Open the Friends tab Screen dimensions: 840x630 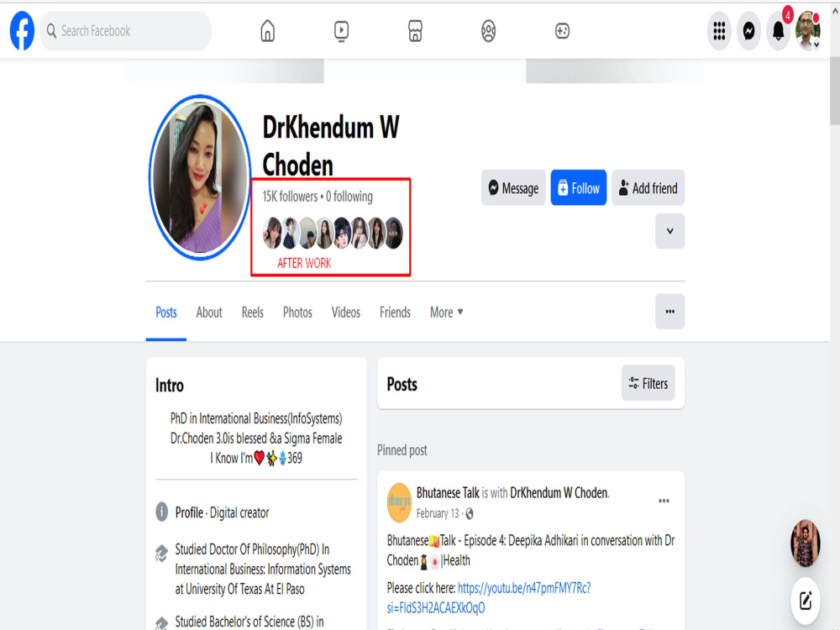395,312
